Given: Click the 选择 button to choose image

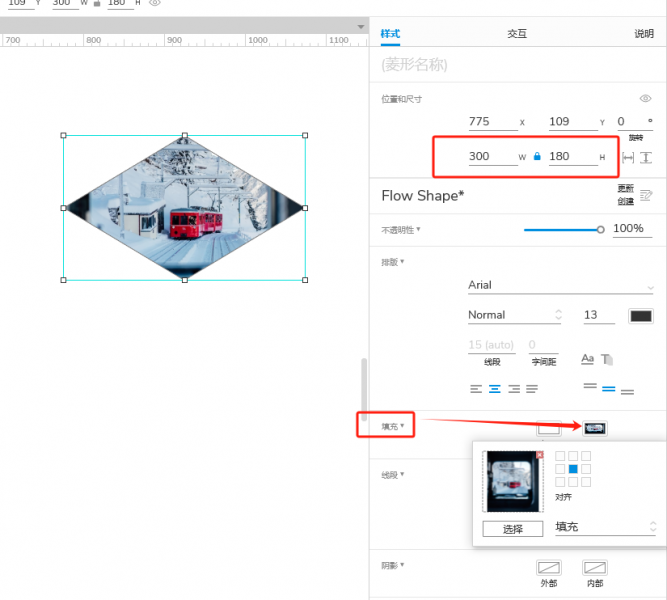Looking at the screenshot, I should (513, 529).
